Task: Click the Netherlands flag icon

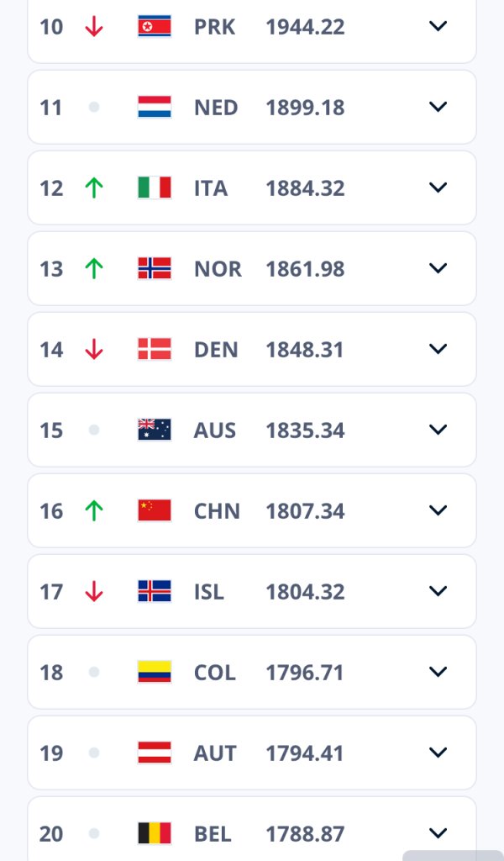Action: tap(154, 107)
